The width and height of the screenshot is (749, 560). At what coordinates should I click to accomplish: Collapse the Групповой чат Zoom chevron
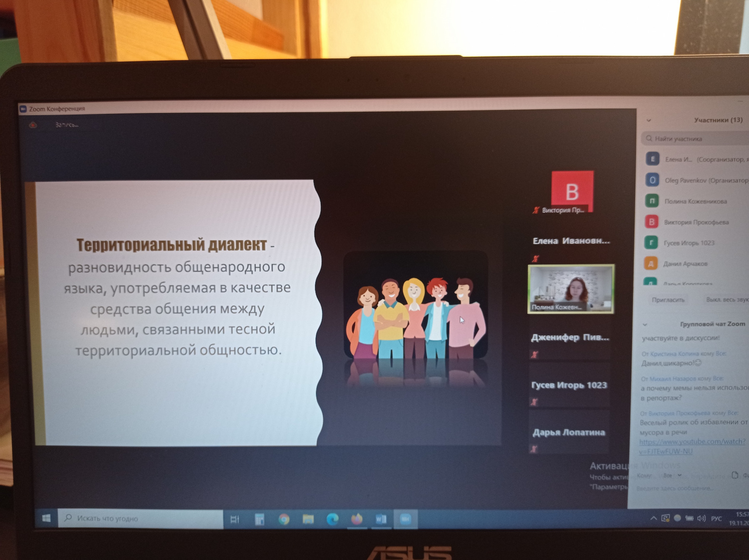(645, 325)
